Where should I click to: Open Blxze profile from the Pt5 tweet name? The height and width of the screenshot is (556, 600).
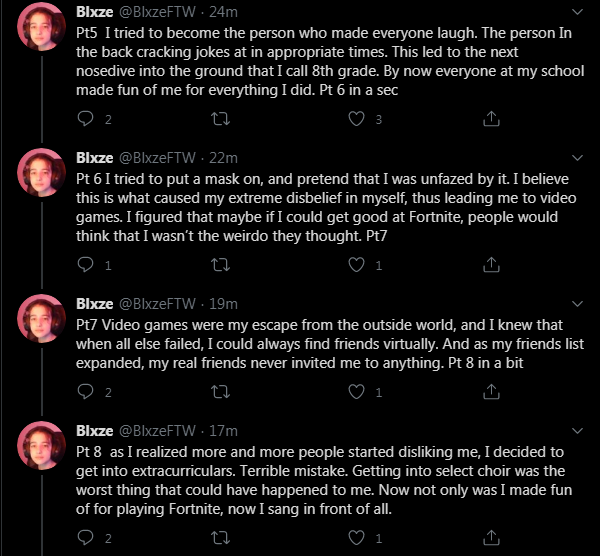click(x=95, y=13)
